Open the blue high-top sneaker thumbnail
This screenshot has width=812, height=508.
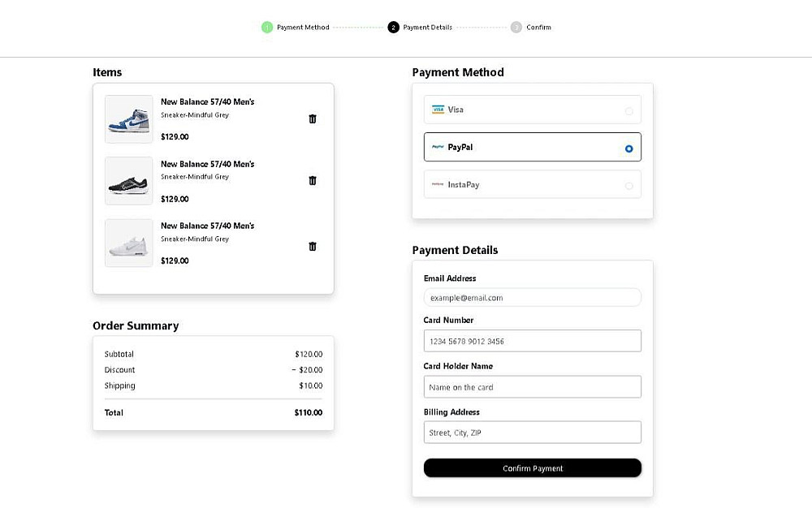click(129, 119)
